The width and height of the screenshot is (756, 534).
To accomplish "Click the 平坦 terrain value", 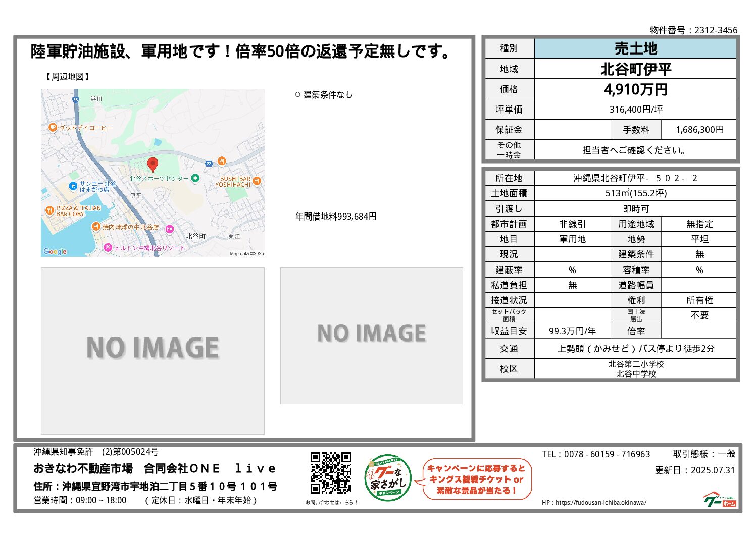I will 700,239.
